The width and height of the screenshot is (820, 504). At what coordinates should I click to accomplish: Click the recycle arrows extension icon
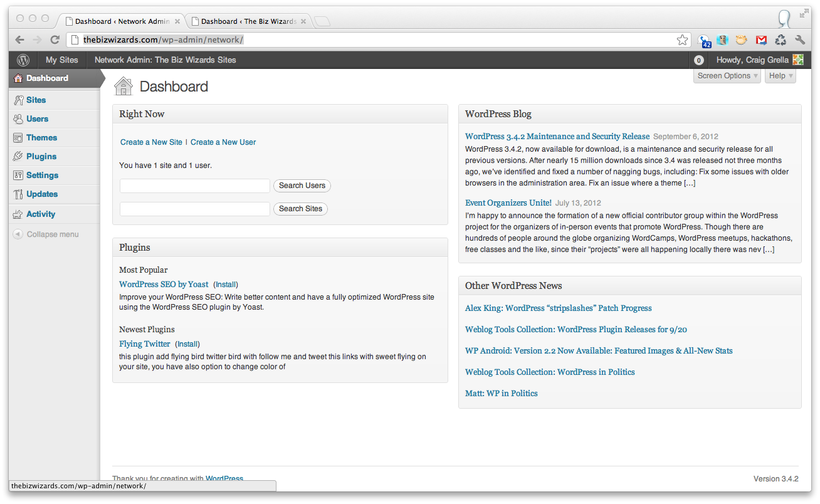[x=781, y=40]
